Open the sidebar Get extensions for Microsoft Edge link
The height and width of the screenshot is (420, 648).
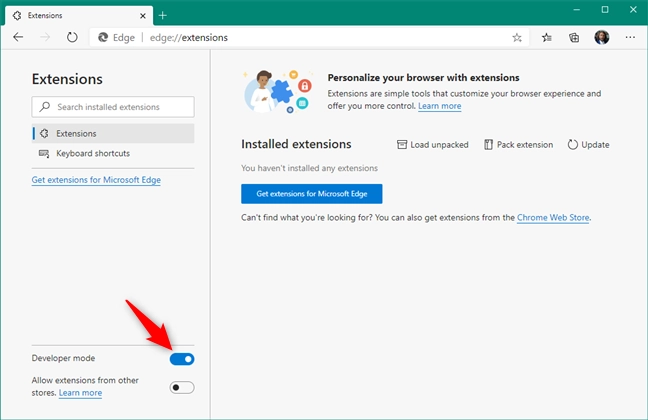coord(96,180)
